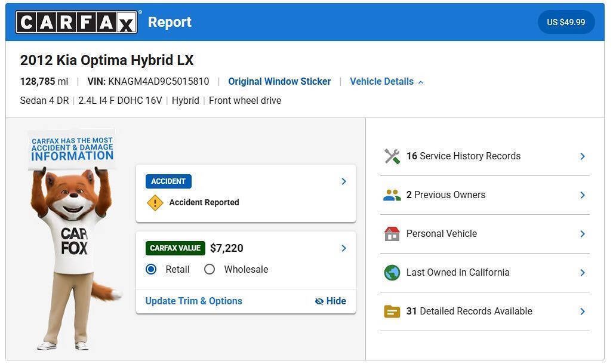Click the US $49.99 price button
Screen dimensions: 616x364
(x=566, y=23)
